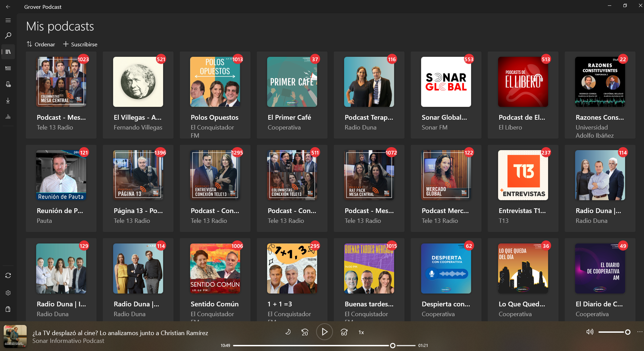The width and height of the screenshot is (644, 351).
Task: Click the sleep timer moon icon
Action: pyautogui.click(x=288, y=332)
